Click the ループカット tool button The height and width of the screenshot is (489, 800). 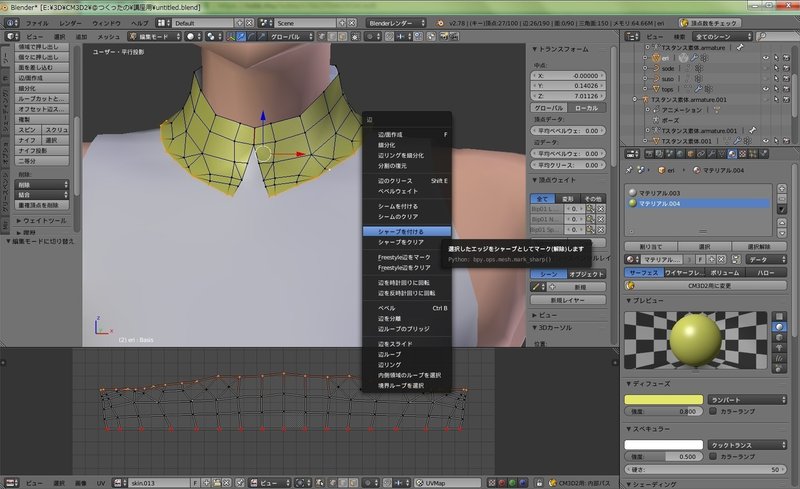click(x=42, y=99)
